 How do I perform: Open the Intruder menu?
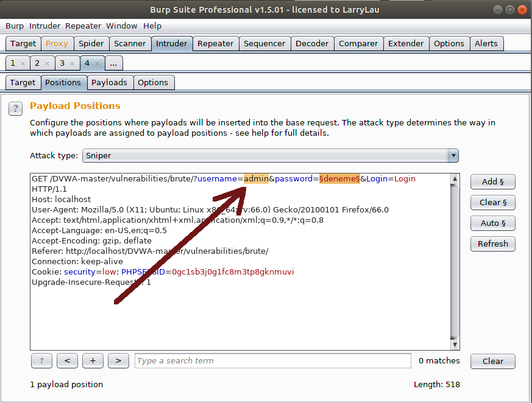pos(44,26)
